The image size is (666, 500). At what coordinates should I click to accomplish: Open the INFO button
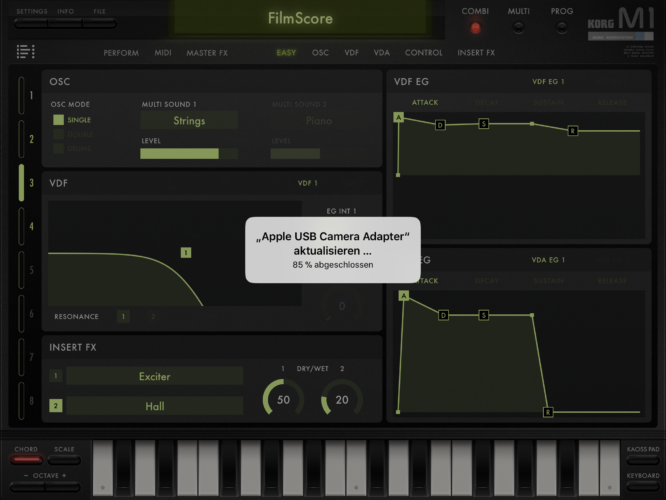click(65, 24)
